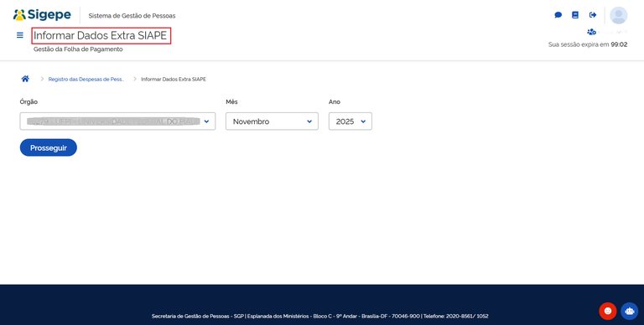Go to home via breadcrumb house icon

(25, 79)
